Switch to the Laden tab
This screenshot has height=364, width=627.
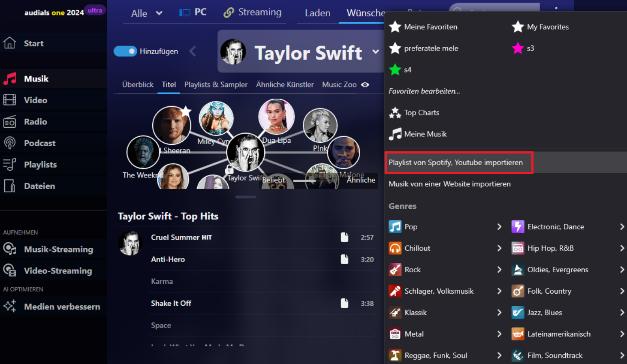coord(317,13)
